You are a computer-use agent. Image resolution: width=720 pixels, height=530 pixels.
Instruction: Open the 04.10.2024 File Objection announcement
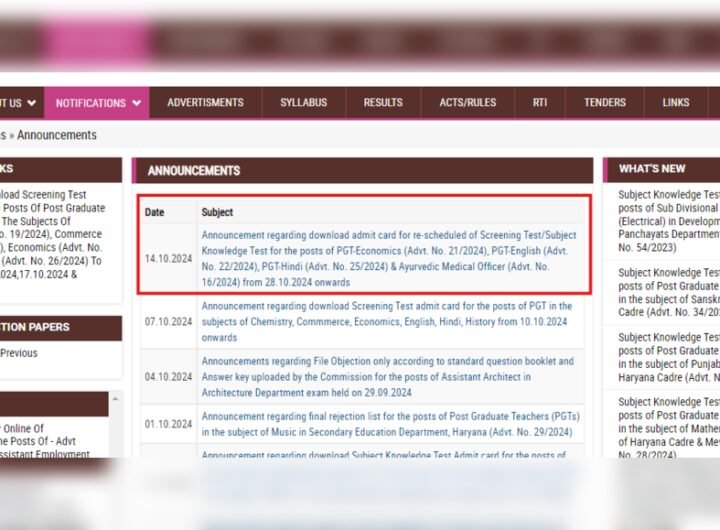point(387,376)
